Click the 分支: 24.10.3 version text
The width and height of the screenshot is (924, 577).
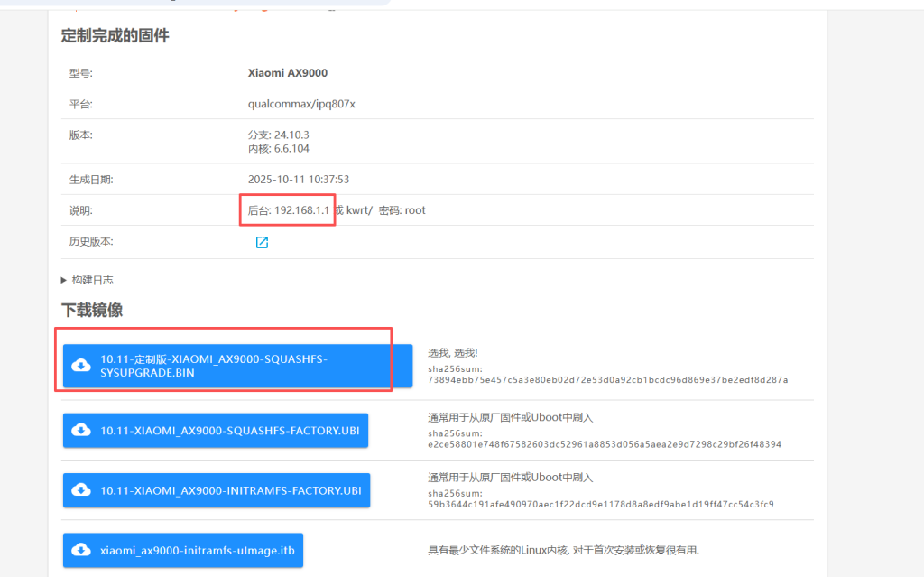point(277,131)
